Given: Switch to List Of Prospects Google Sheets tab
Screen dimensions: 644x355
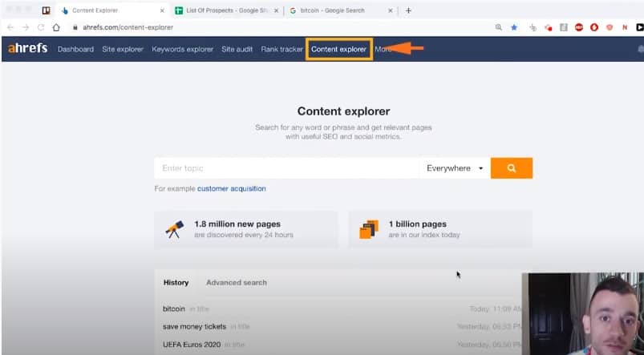Looking at the screenshot, I should 227,10.
